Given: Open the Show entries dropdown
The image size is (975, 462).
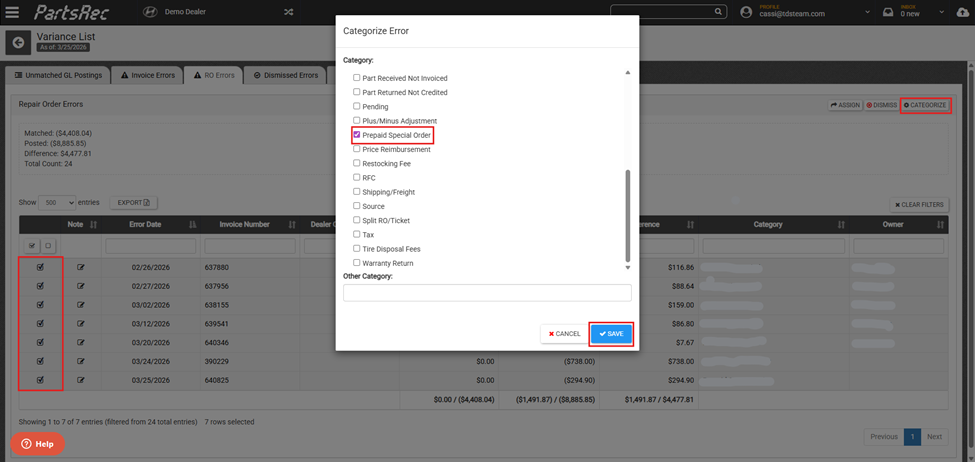Looking at the screenshot, I should pos(57,203).
